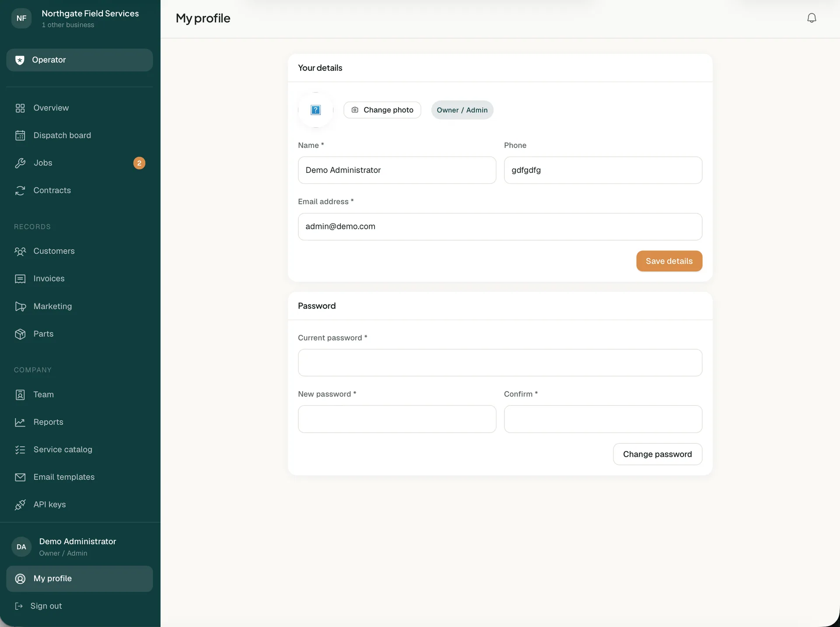Click the Save details button

coord(669,261)
